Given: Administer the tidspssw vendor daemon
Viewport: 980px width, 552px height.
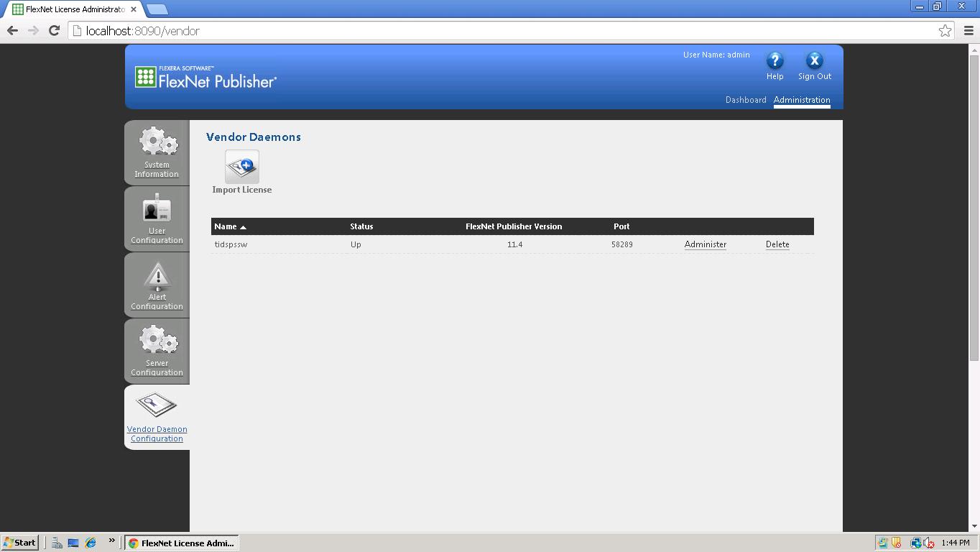Looking at the screenshot, I should click(x=706, y=244).
